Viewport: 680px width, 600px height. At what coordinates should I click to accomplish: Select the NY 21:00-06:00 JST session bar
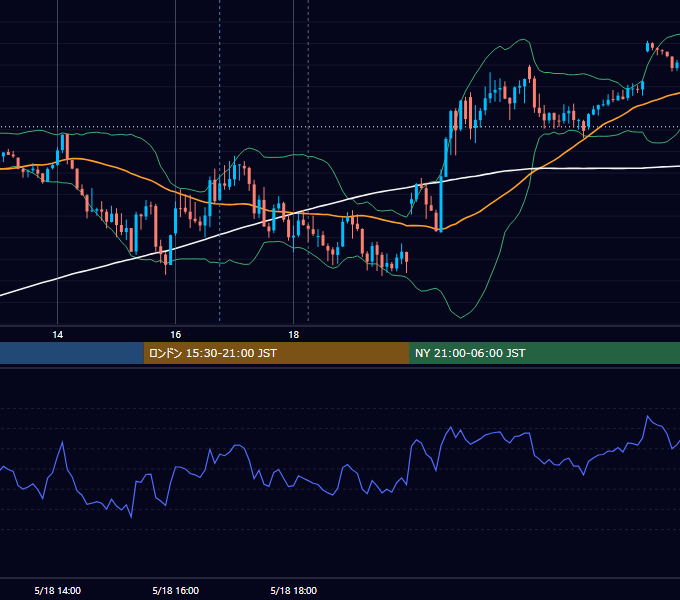pyautogui.click(x=544, y=353)
